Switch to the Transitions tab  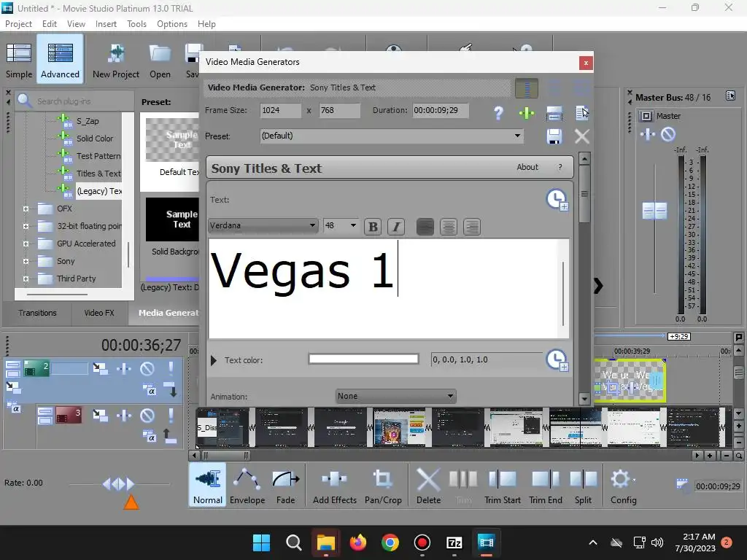(x=37, y=313)
